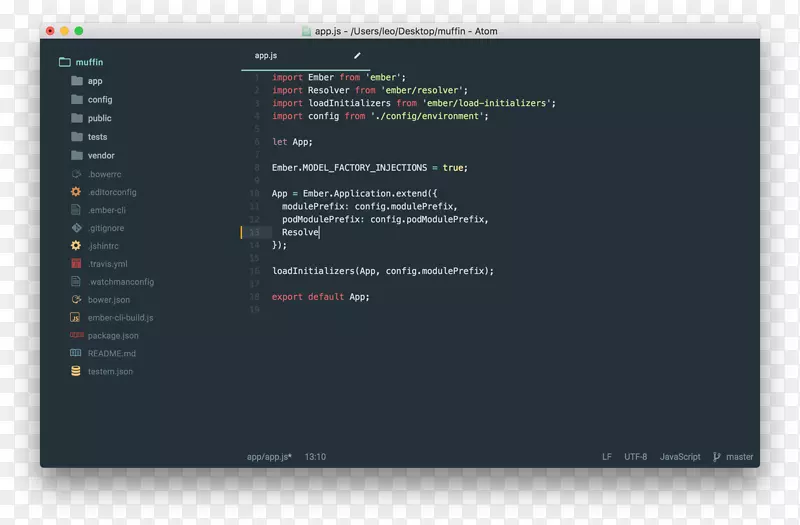Click the git branch icon in status bar

tap(717, 457)
